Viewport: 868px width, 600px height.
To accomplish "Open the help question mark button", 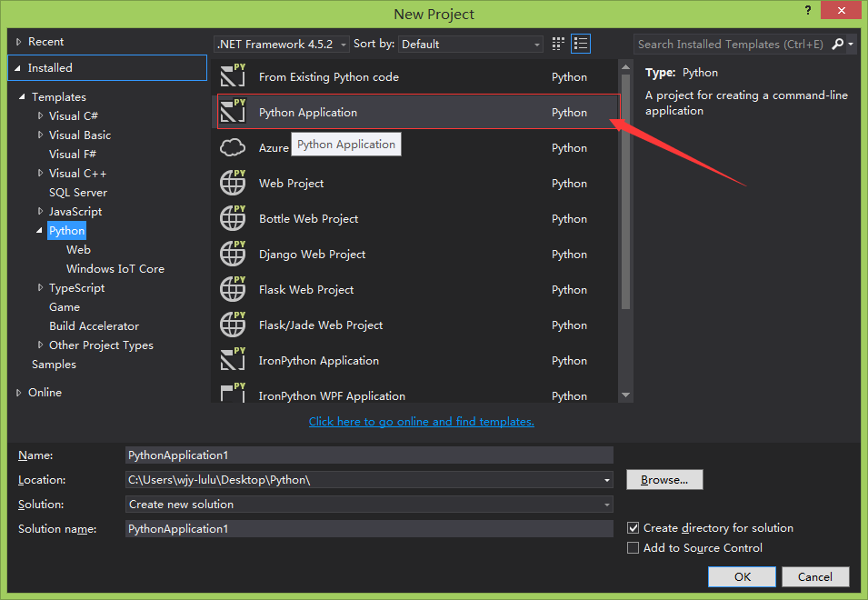I will [808, 10].
